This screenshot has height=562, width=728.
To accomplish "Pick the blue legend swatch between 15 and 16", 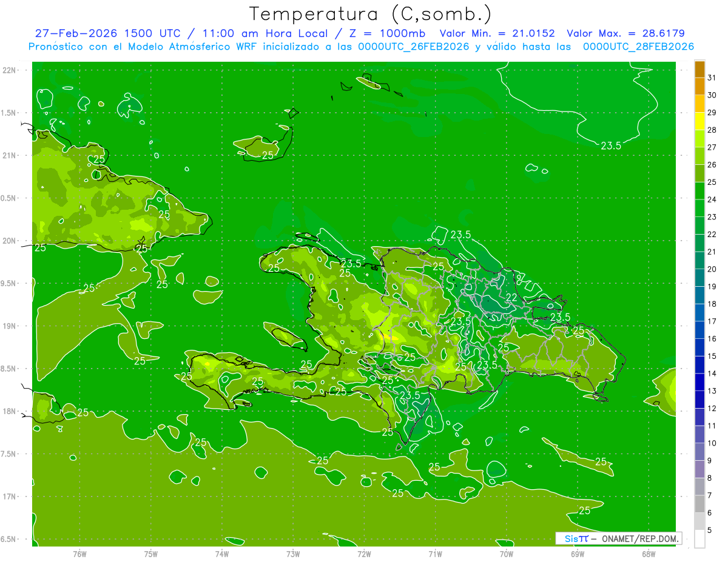I will pos(699,347).
